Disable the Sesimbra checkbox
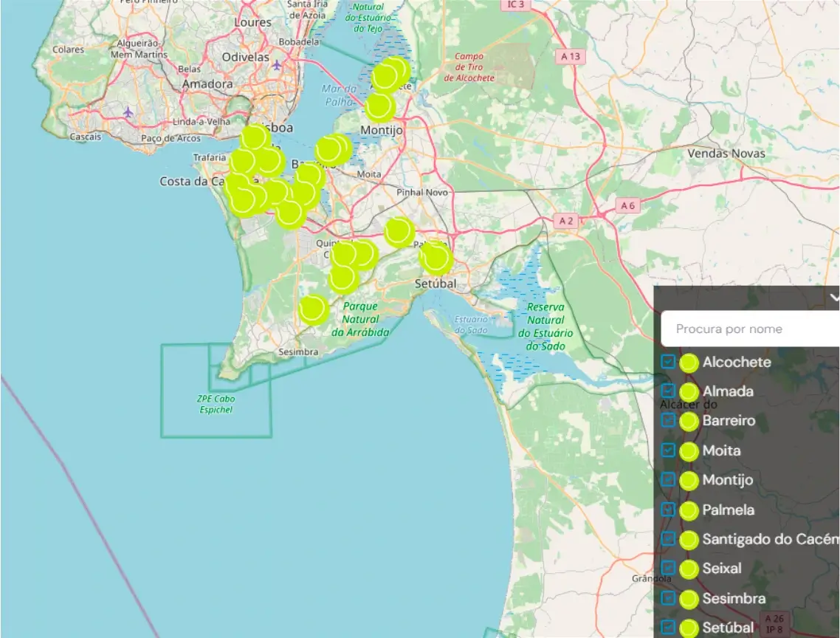 click(668, 598)
